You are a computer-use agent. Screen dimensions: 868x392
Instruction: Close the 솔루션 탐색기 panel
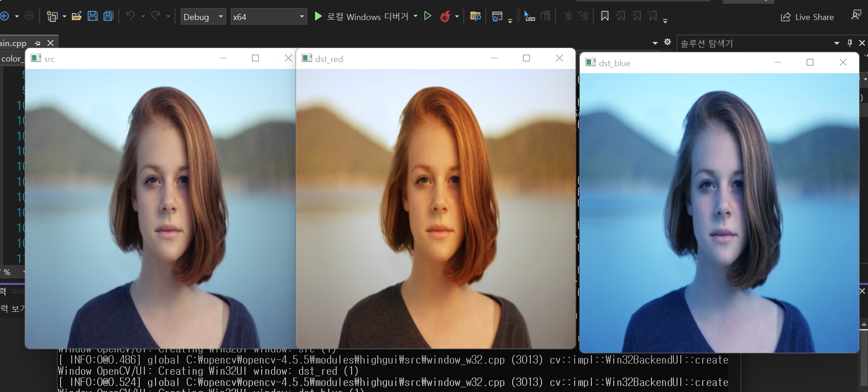(x=862, y=43)
